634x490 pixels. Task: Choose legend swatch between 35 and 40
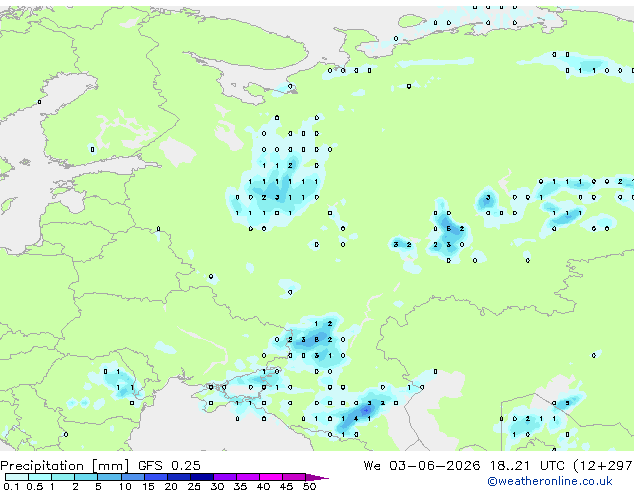248,477
